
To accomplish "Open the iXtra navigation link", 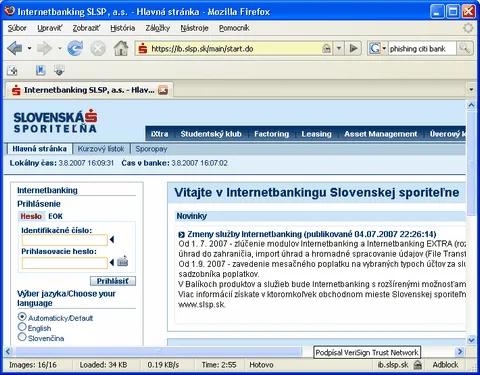I will click(159, 134).
